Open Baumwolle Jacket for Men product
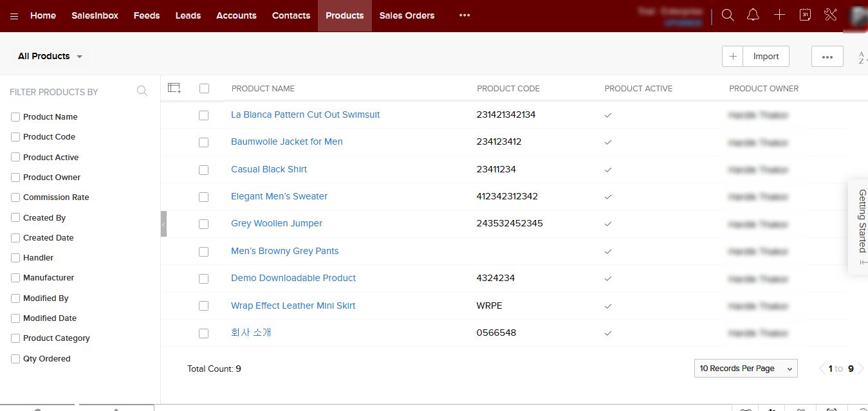The height and width of the screenshot is (411, 868). coord(287,142)
